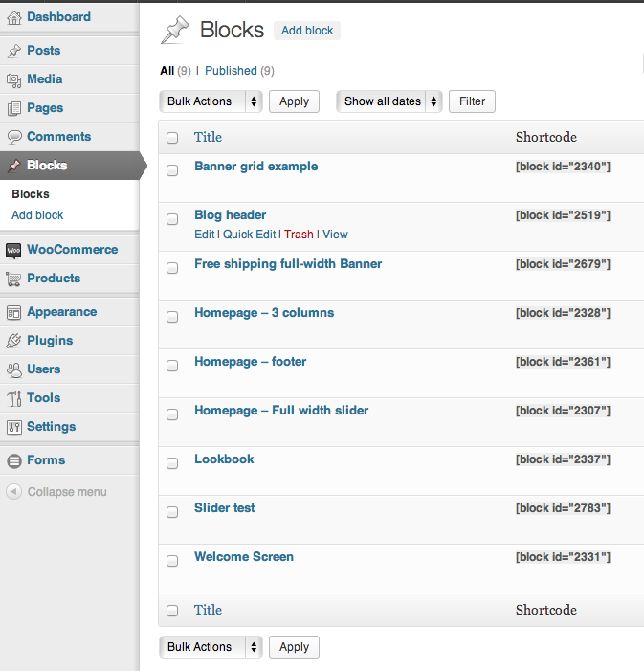Click the Tools icon in sidebar
Viewport: 644px width, 671px height.
tap(14, 398)
